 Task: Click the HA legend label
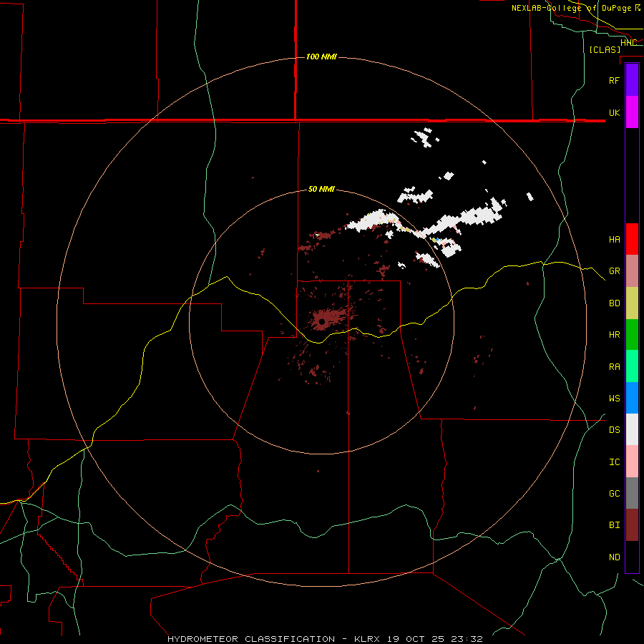coord(614,240)
